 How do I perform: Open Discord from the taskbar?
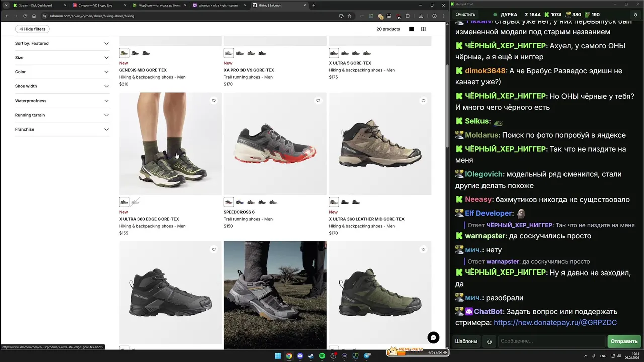click(x=300, y=356)
